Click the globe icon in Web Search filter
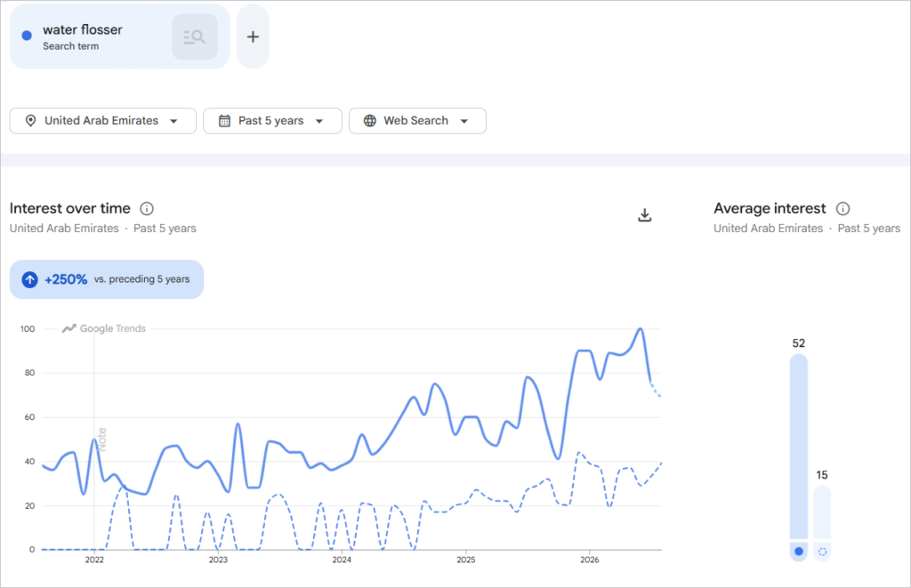Screen dimensions: 911x588 tap(370, 121)
